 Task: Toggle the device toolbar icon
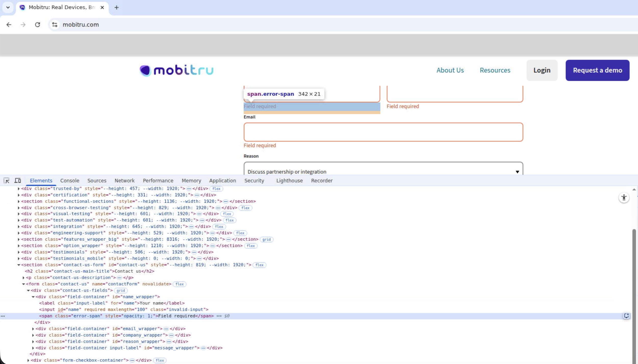[18, 180]
